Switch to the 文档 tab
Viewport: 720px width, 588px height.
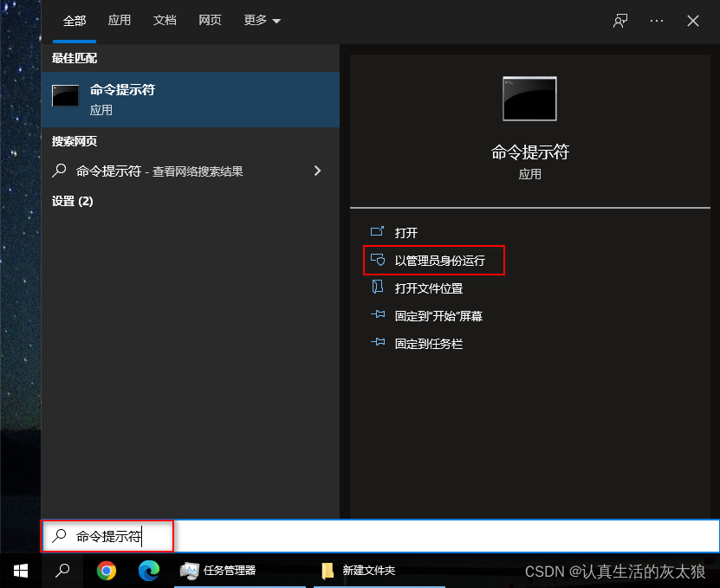pyautogui.click(x=165, y=21)
